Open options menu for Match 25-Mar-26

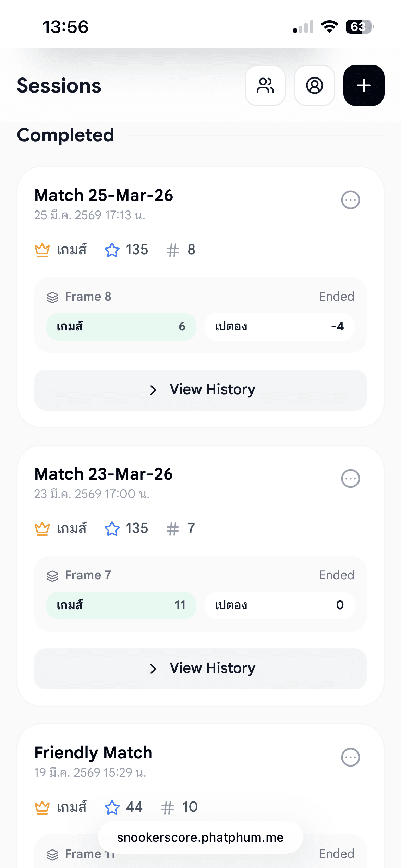tap(350, 200)
